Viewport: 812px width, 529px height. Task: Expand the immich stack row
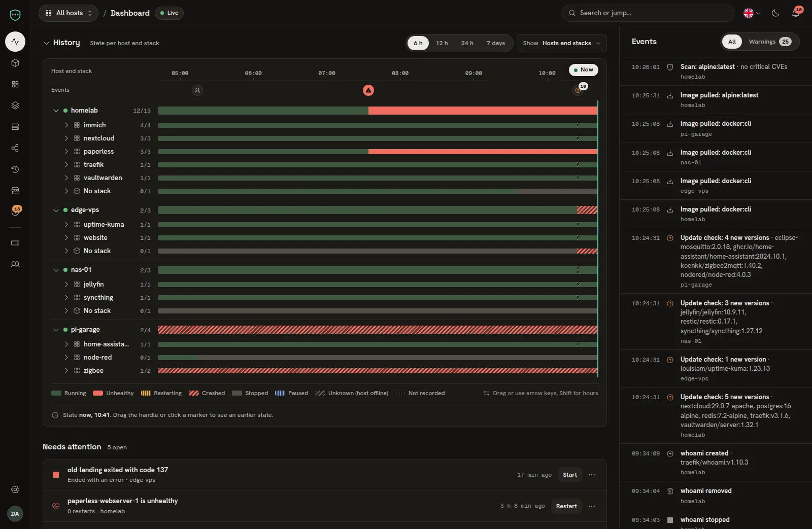(x=66, y=125)
